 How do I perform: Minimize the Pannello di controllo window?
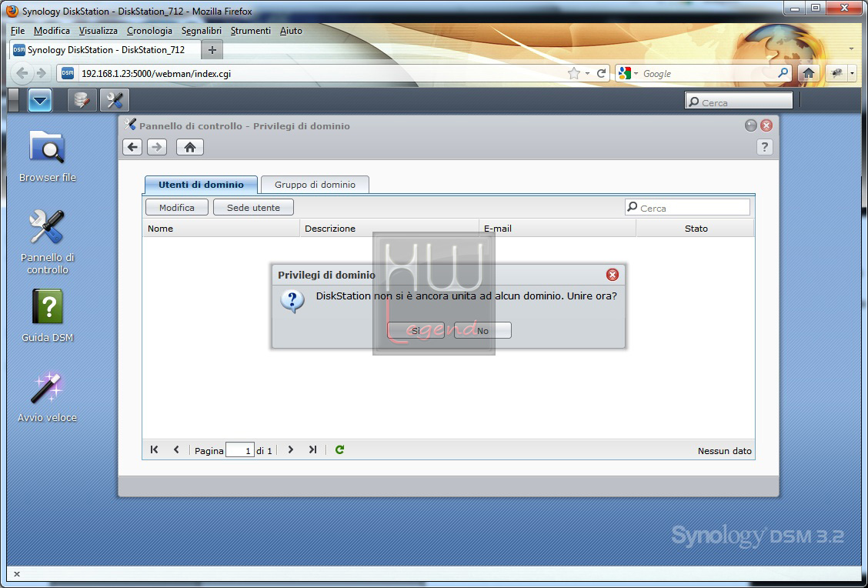click(750, 125)
